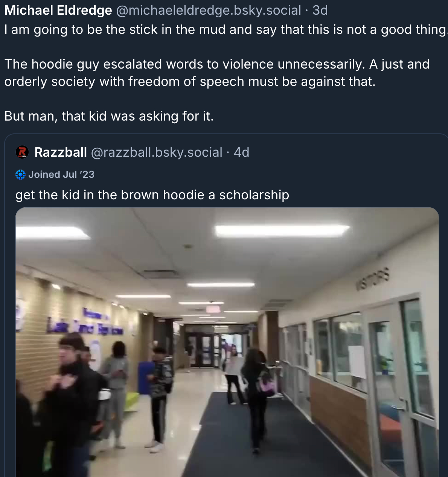Select the paragraph about hoodie guy escalating violence
Screen dimensions: 448x477
[217, 73]
